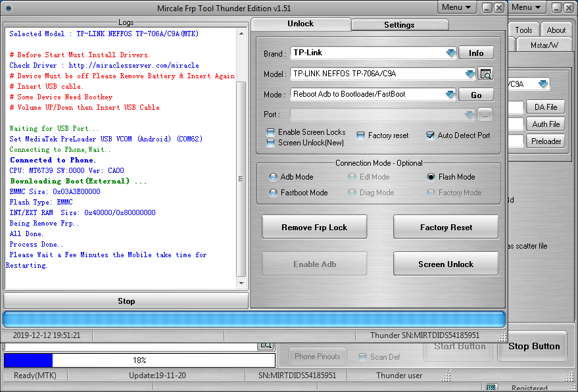Select the Factory Mode radio button

tap(431, 193)
